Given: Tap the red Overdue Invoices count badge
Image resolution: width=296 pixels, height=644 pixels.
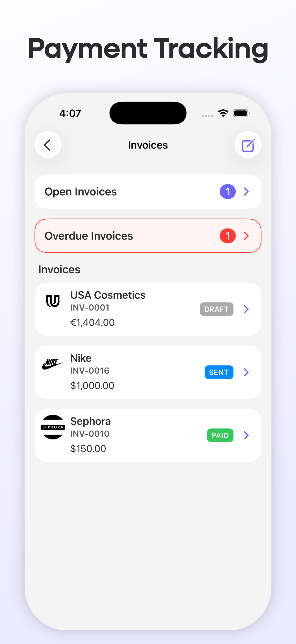Looking at the screenshot, I should (x=228, y=236).
